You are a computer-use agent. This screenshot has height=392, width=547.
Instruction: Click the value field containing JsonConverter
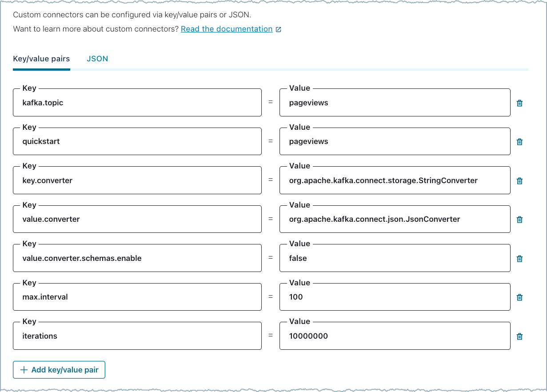point(395,220)
